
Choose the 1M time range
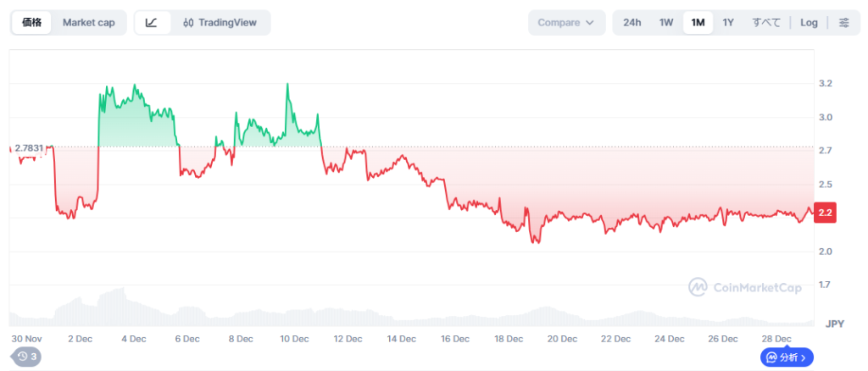(x=698, y=23)
